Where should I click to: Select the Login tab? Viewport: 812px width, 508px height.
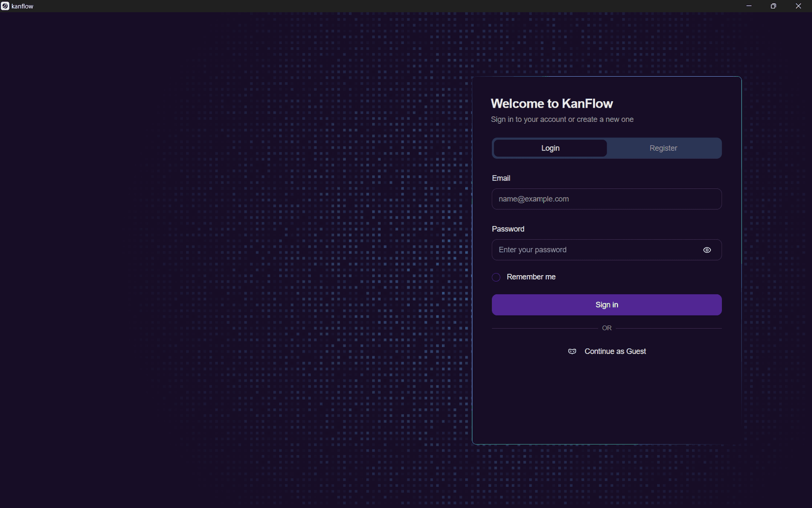[550, 148]
